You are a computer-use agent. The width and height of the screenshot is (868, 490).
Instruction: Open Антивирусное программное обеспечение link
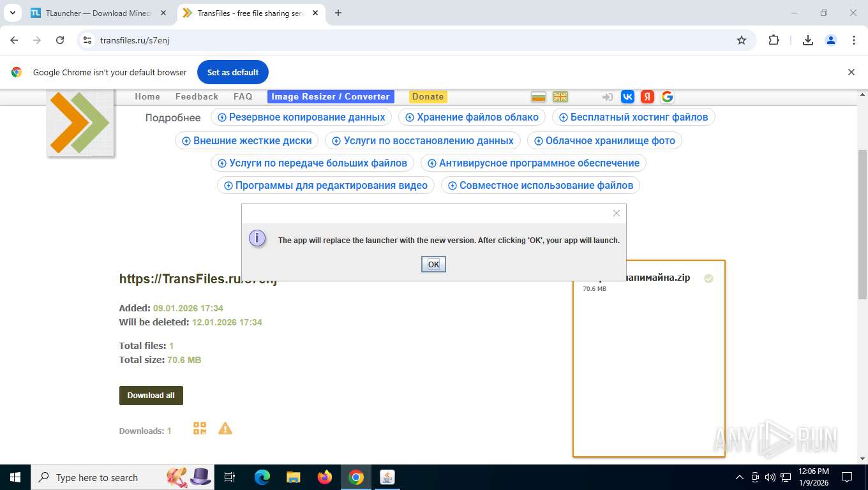tap(534, 163)
